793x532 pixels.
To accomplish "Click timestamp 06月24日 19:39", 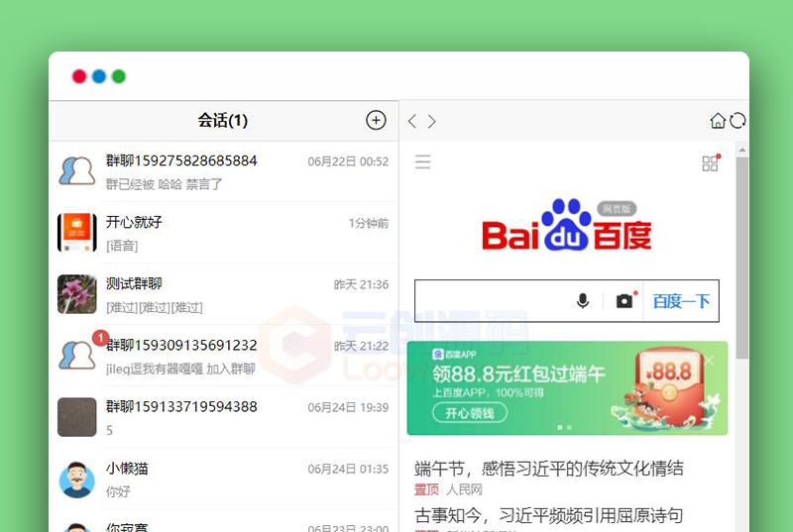I will click(x=348, y=408).
